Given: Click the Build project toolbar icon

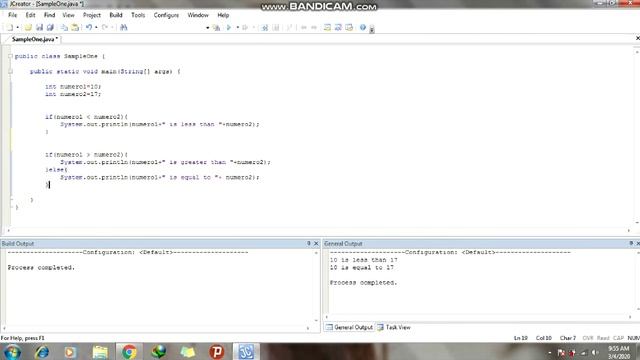Looking at the screenshot, I should pos(217,27).
